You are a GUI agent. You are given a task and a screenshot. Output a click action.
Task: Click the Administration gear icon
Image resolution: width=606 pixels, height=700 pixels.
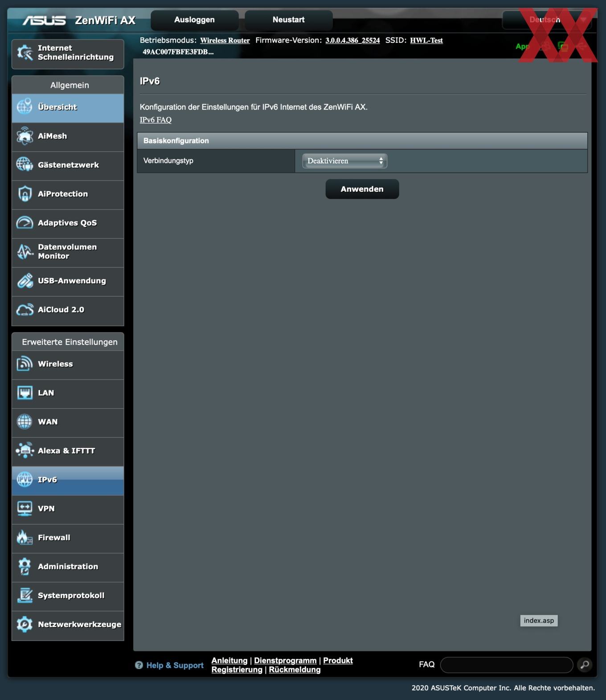click(25, 567)
